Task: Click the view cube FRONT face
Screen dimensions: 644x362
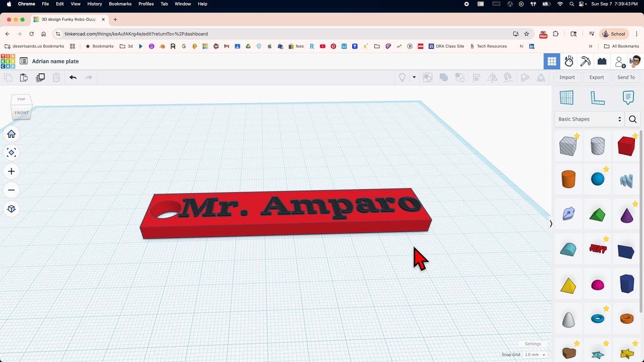Action: point(22,113)
